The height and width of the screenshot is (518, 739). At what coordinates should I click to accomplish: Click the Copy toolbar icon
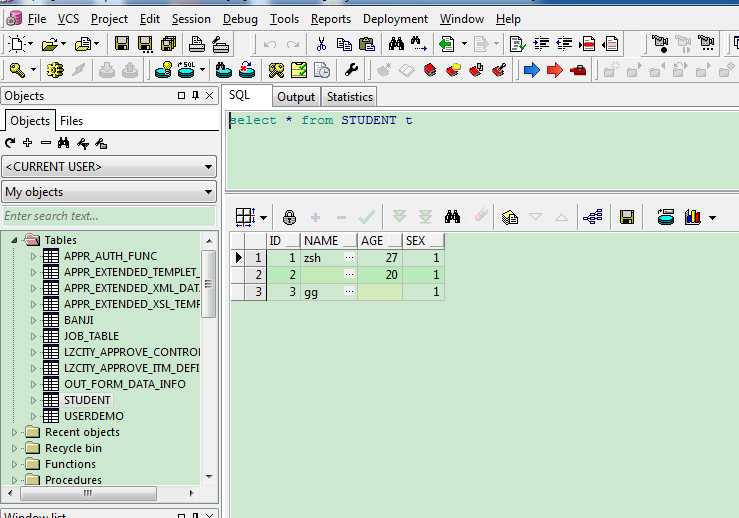(345, 44)
